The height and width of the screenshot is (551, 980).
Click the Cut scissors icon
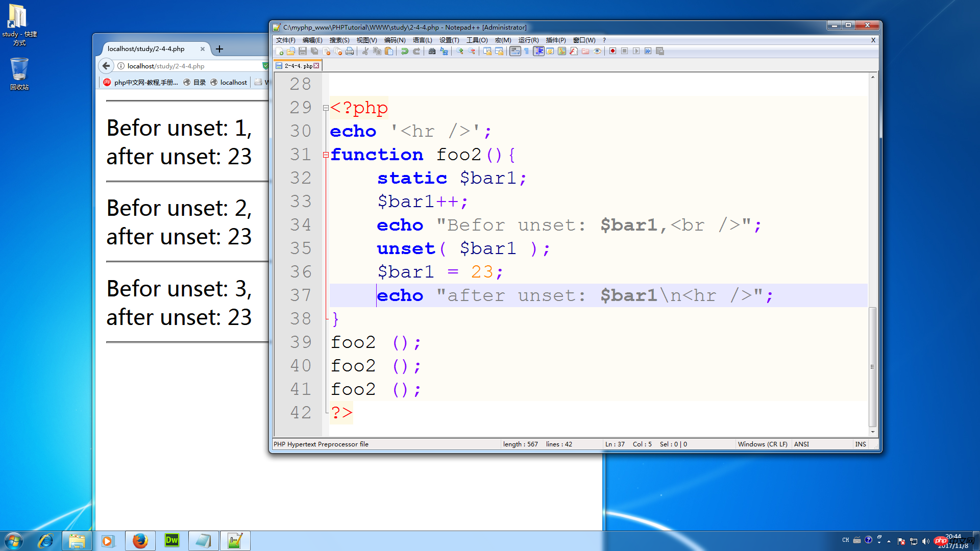[365, 51]
